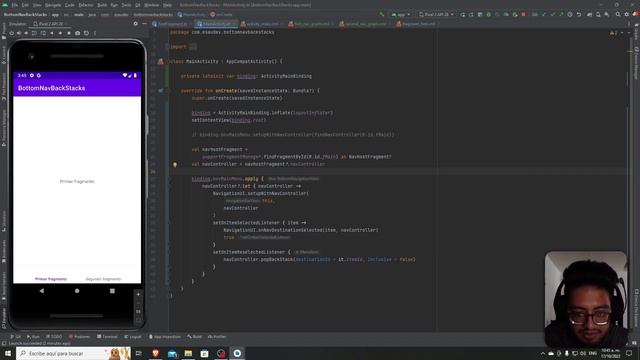The image size is (640, 360).
Task: Tap the Android Back triangle on the emulator
Action: (x=42, y=291)
